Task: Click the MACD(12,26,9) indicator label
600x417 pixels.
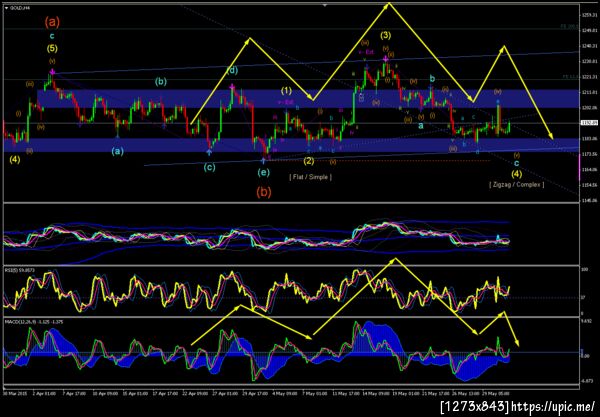Action: click(34, 322)
